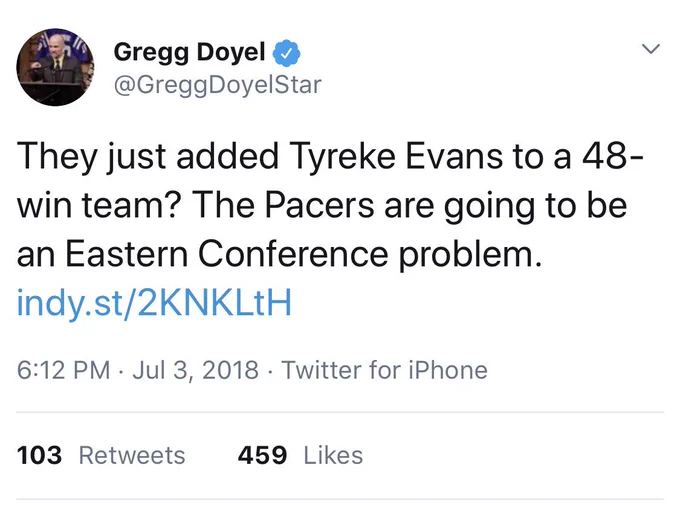
Task: Open the Twitter for iPhone source label
Action: (x=385, y=370)
